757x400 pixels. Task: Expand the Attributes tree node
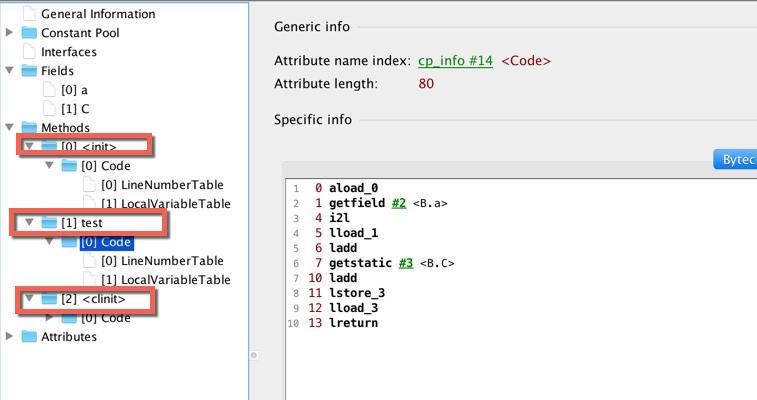point(10,337)
